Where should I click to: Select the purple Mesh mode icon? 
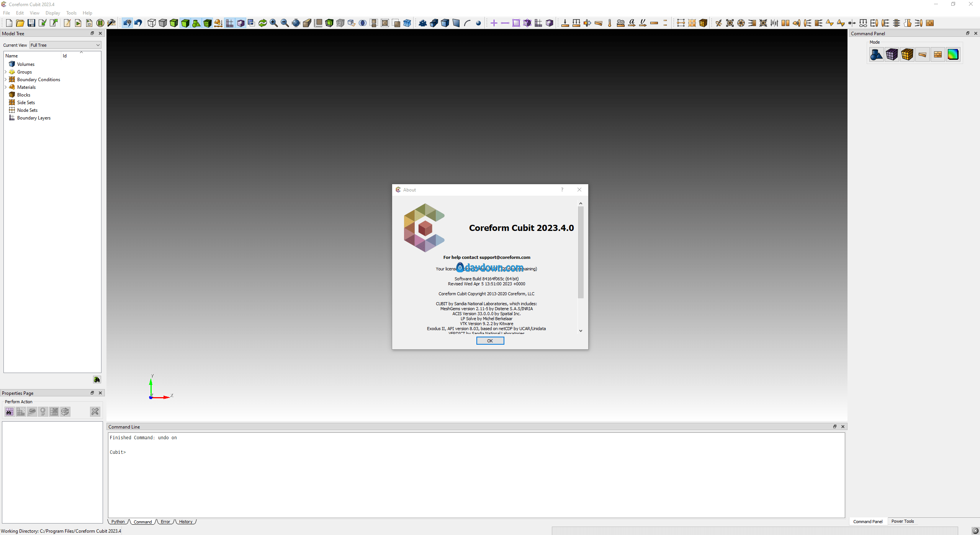coord(892,54)
